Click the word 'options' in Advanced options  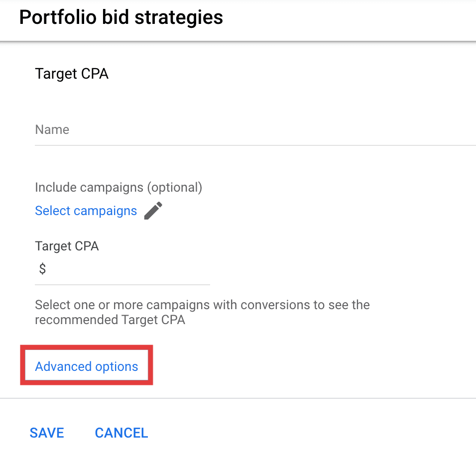point(117,367)
